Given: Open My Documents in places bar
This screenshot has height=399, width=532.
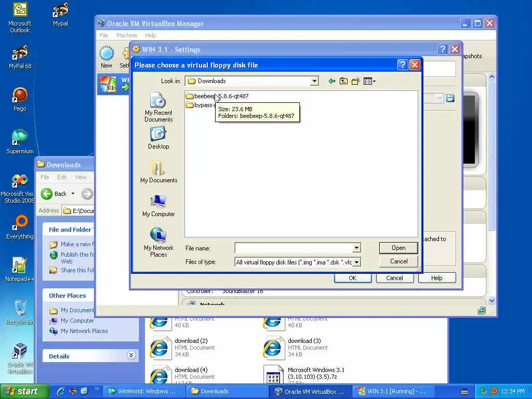Looking at the screenshot, I should (x=158, y=171).
